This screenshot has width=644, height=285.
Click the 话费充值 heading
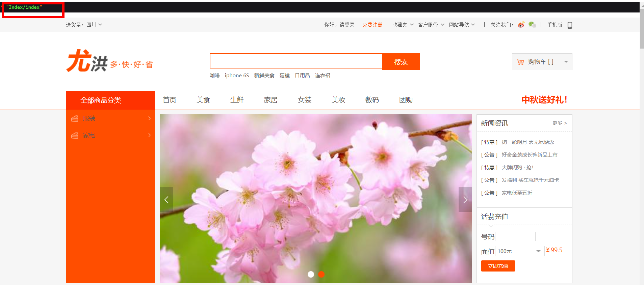pos(494,217)
